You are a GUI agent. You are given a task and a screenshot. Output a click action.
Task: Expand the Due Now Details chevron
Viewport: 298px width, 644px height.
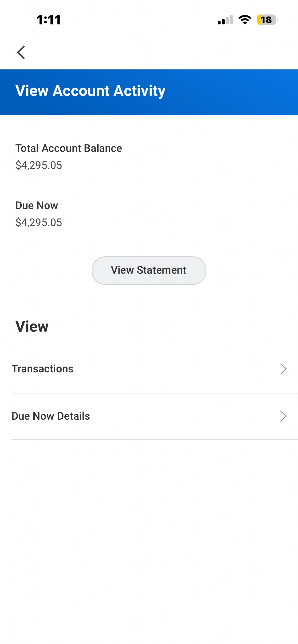[283, 416]
